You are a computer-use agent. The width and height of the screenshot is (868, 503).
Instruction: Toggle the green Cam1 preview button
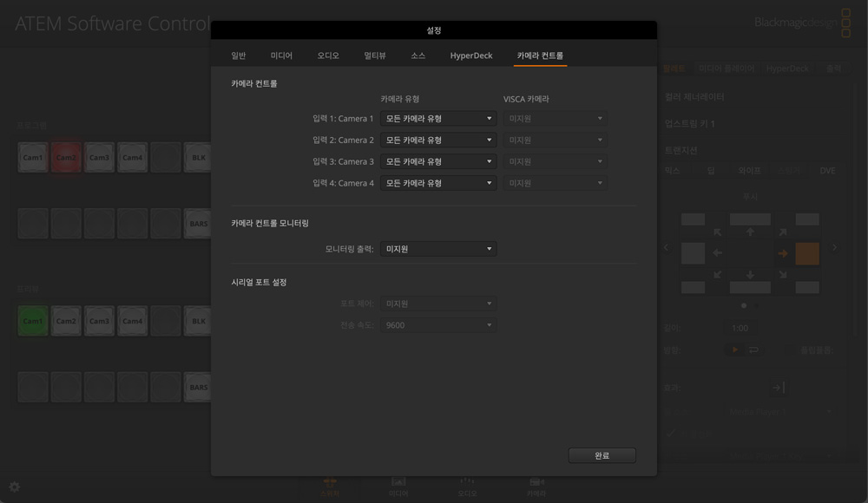[33, 321]
